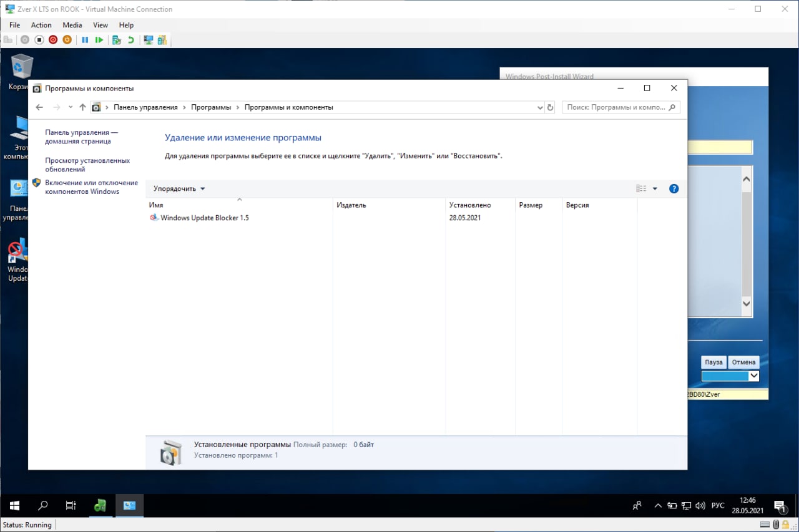This screenshot has width=799, height=532.
Task: Save VM state with the orange icon
Action: point(67,40)
